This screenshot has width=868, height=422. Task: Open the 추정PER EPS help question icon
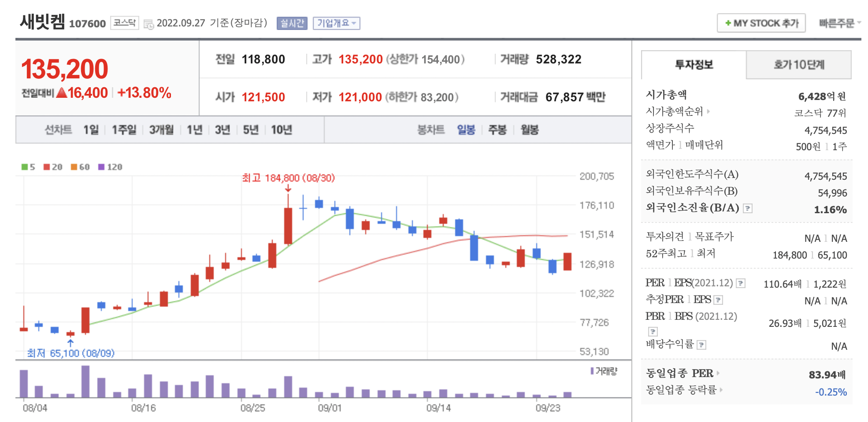click(718, 300)
